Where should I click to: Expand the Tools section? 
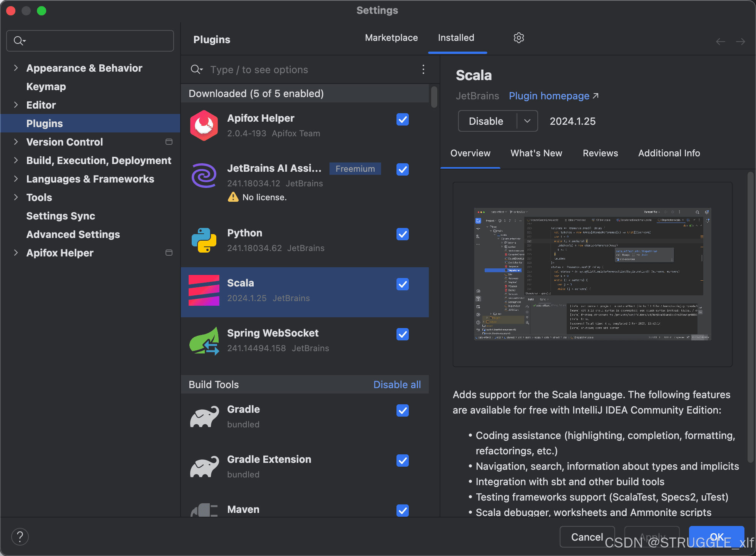point(16,197)
